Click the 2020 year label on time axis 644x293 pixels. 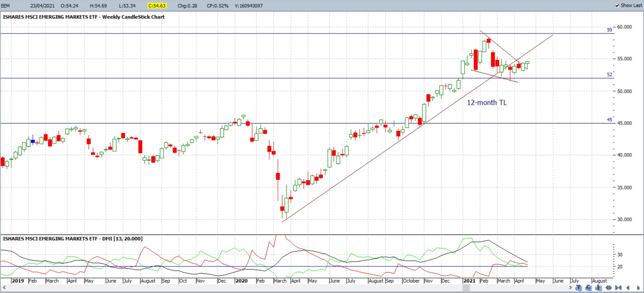click(x=241, y=281)
